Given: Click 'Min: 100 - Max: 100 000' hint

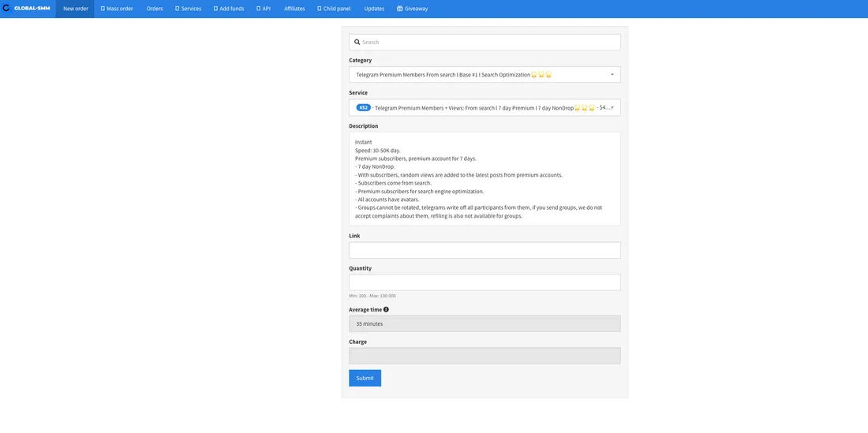Looking at the screenshot, I should (x=372, y=296).
